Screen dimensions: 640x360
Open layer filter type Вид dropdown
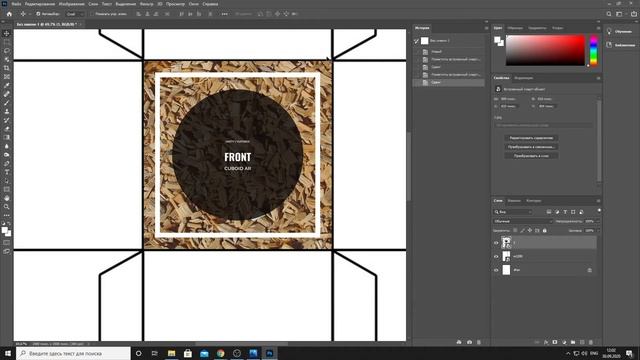(513, 212)
